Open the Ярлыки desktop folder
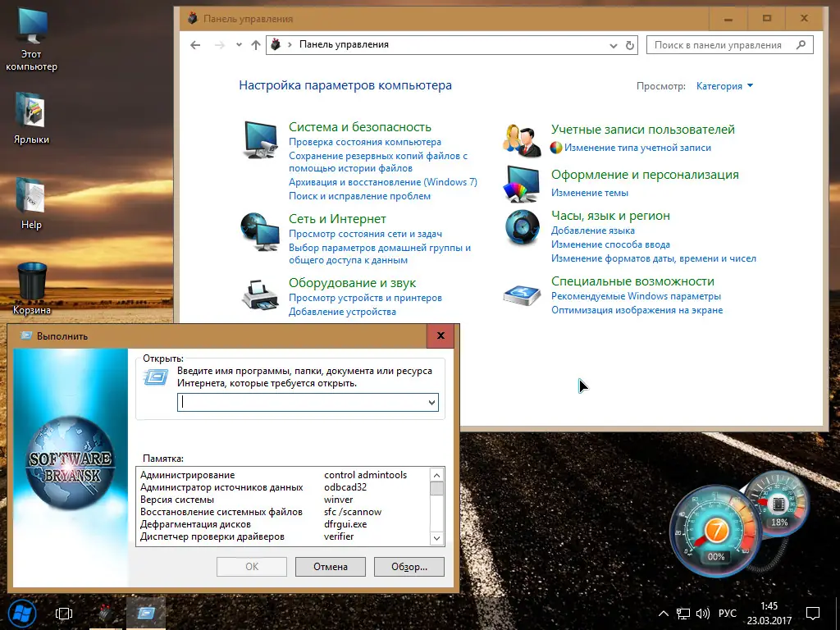840x630 pixels. pyautogui.click(x=32, y=111)
